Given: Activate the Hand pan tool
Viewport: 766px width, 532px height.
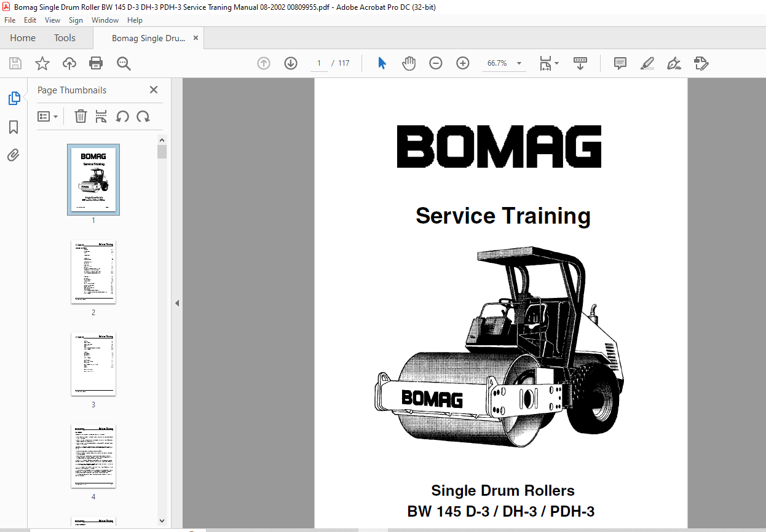Looking at the screenshot, I should tap(409, 63).
